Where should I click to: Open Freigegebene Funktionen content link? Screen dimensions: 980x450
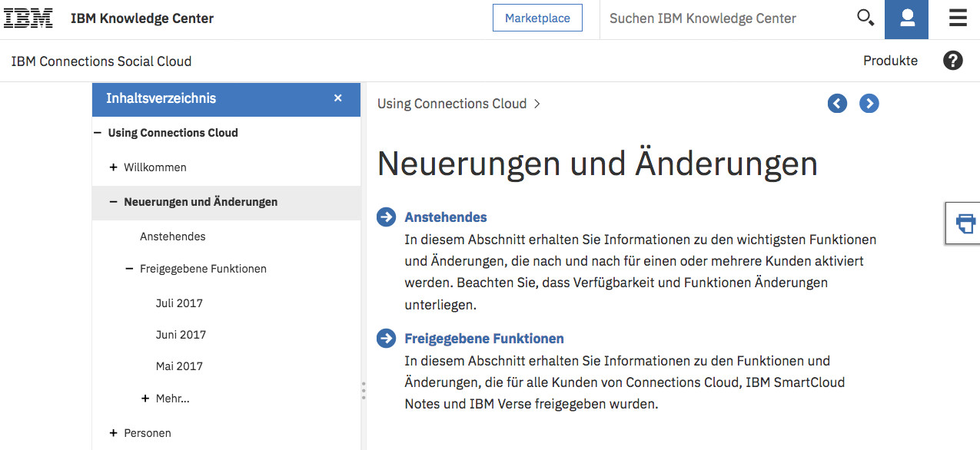[x=484, y=339]
